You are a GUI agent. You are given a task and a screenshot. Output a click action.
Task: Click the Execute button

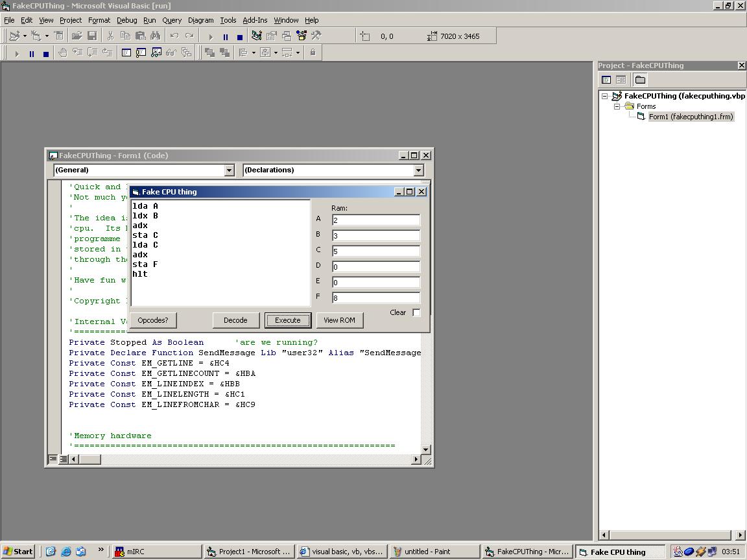pos(287,320)
